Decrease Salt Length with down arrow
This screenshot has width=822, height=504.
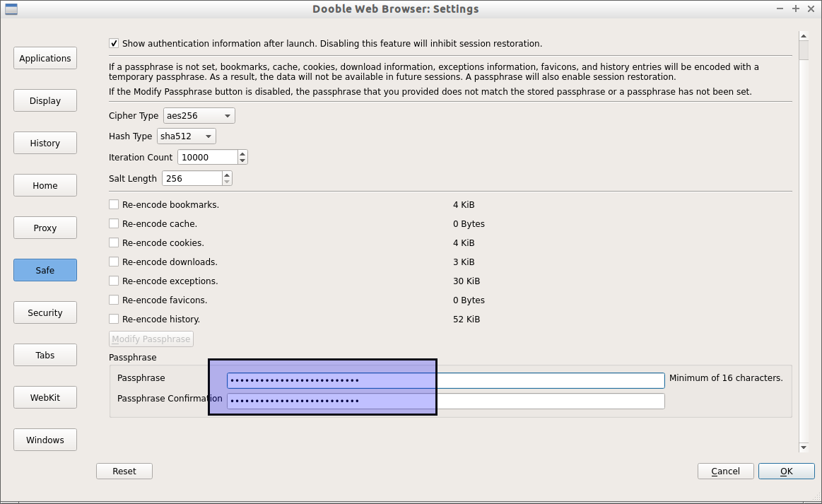pos(226,182)
